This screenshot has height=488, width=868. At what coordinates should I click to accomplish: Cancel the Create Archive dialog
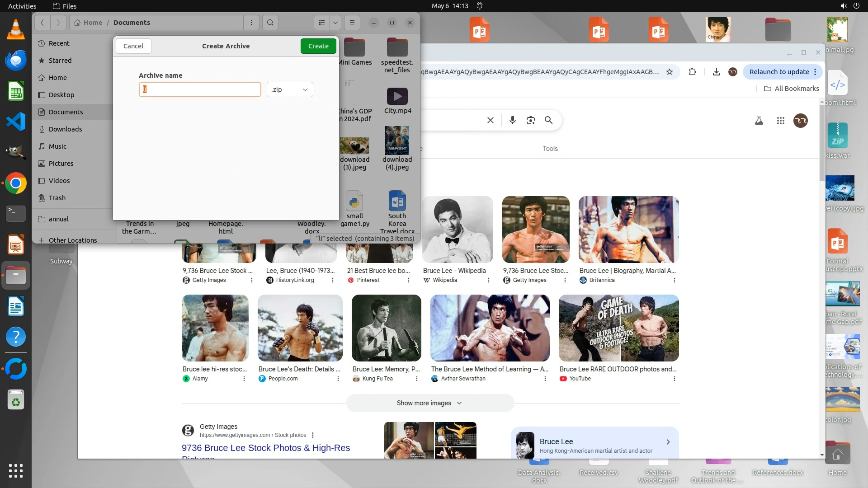click(133, 46)
